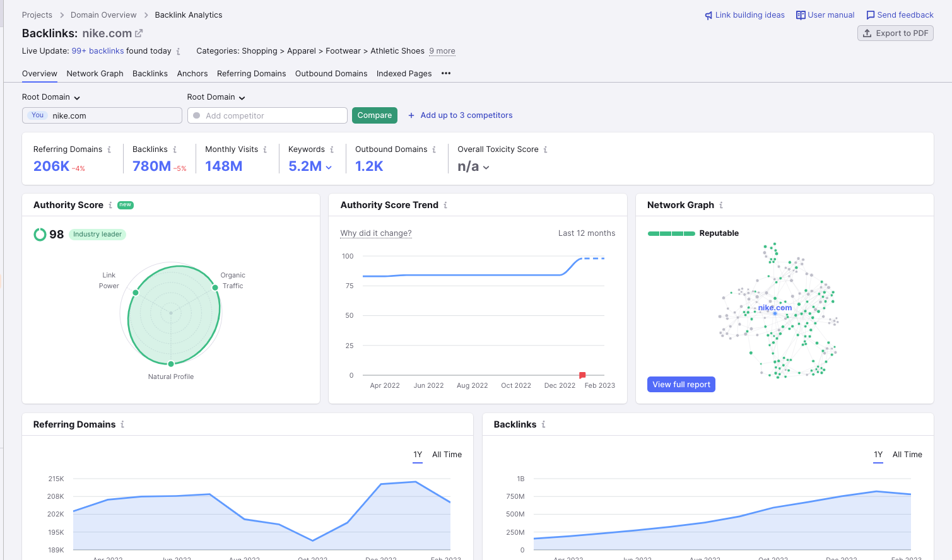The height and width of the screenshot is (560, 952).
Task: Show Outbound Domains info icon
Action: tap(434, 149)
